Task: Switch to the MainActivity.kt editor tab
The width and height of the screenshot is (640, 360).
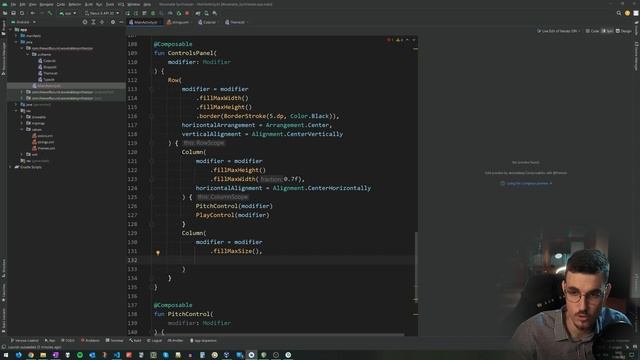Action: pyautogui.click(x=144, y=22)
